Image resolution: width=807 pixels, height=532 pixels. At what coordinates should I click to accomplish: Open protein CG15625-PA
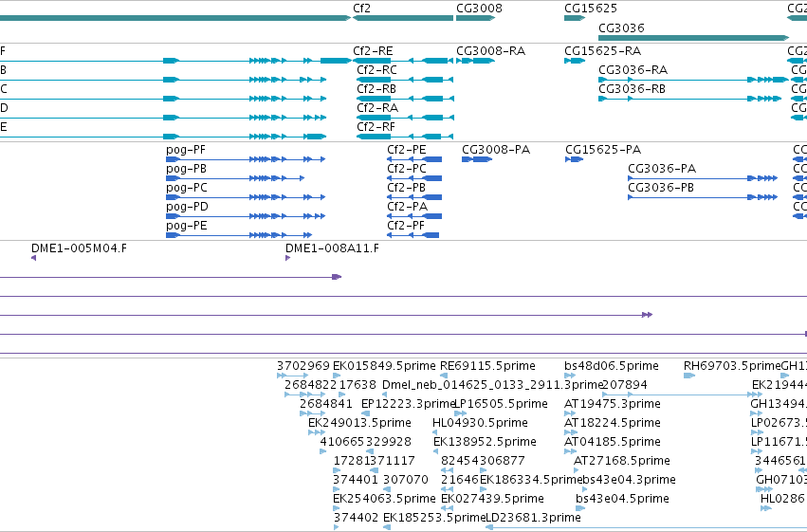tap(575, 159)
